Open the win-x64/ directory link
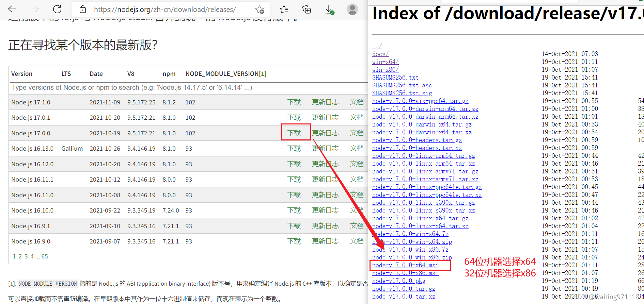This screenshot has width=644, height=304. 385,62
